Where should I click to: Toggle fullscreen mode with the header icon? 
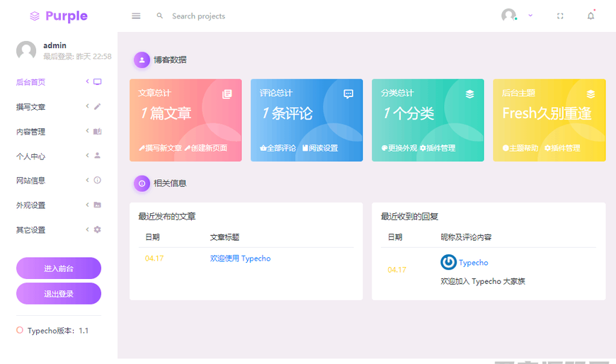[560, 16]
